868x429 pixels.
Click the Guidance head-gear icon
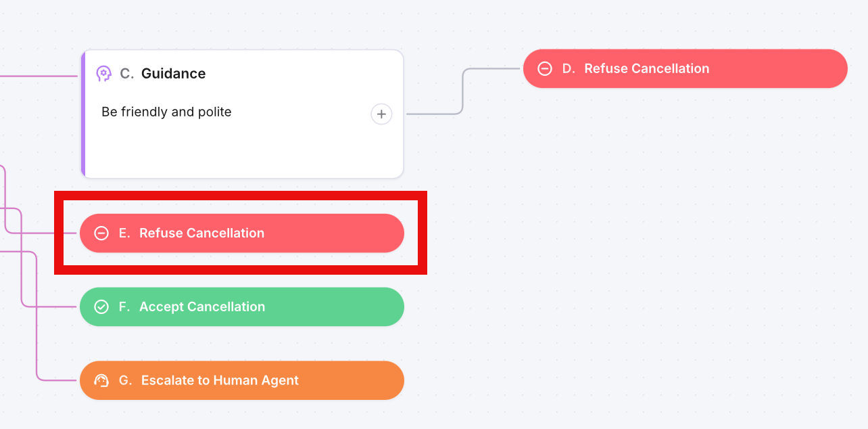tap(103, 74)
